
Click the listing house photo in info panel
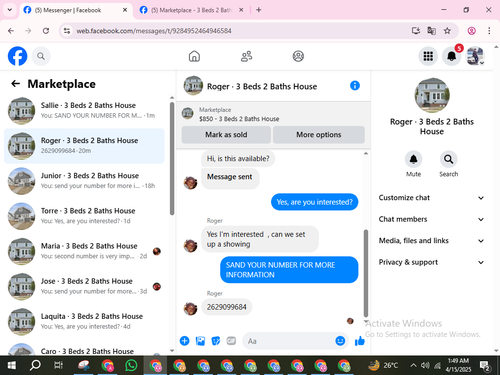(x=432, y=95)
